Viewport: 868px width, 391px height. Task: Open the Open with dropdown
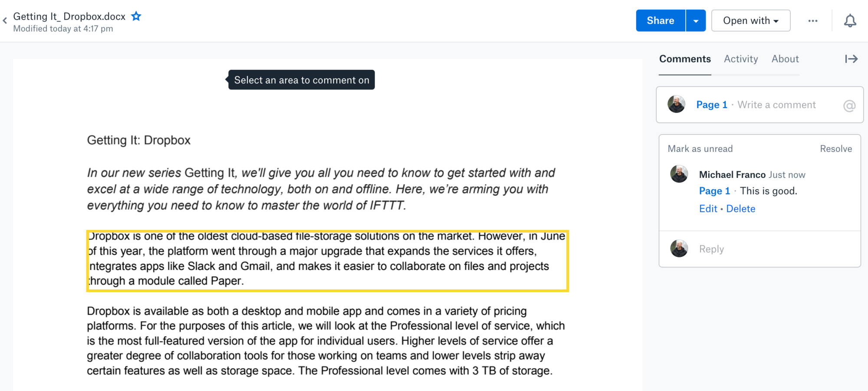click(x=751, y=20)
